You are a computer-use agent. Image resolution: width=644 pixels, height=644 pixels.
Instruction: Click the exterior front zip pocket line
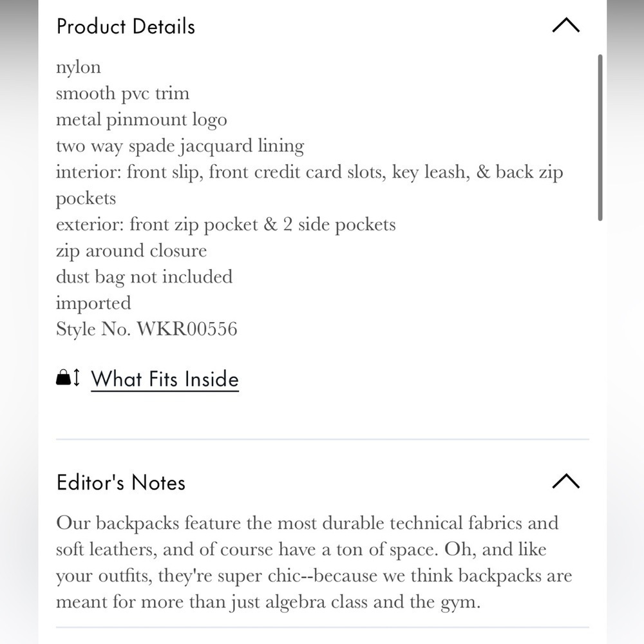click(226, 225)
